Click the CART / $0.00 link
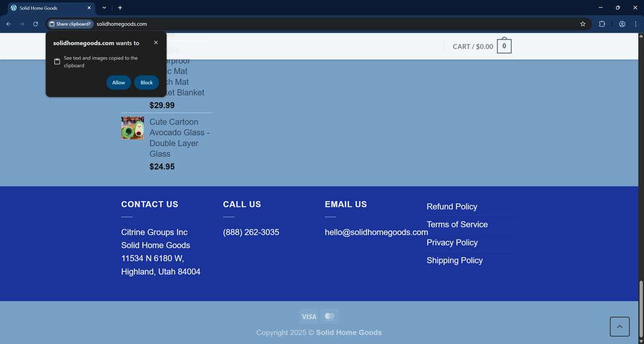The height and width of the screenshot is (344, 644). tap(473, 47)
